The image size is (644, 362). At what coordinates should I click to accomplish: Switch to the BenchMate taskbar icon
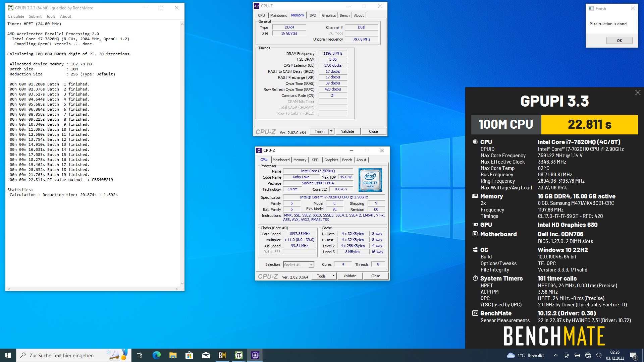click(x=222, y=355)
